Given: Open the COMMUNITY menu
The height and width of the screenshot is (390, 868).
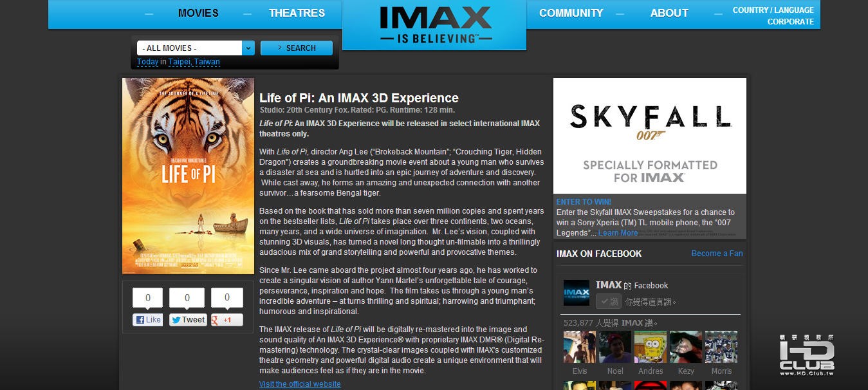Looking at the screenshot, I should tap(571, 13).
